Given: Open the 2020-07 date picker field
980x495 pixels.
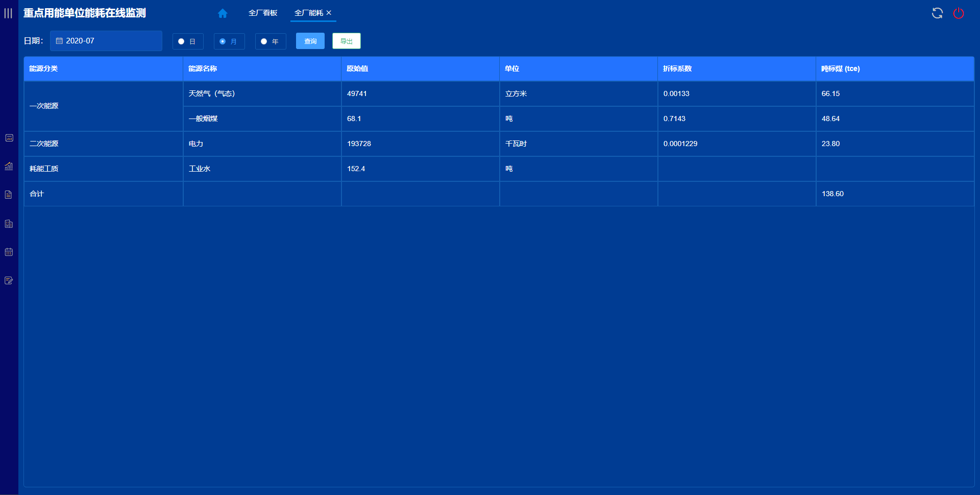Looking at the screenshot, I should pos(106,41).
